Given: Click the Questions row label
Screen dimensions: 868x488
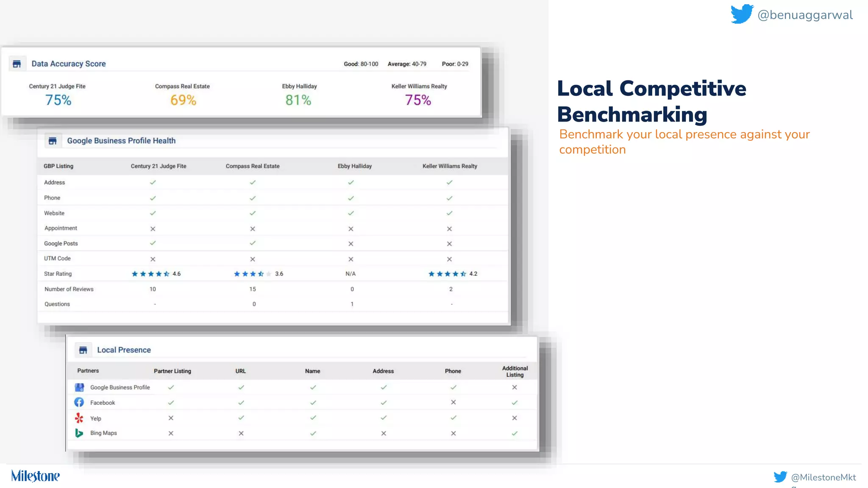Looking at the screenshot, I should tap(57, 305).
